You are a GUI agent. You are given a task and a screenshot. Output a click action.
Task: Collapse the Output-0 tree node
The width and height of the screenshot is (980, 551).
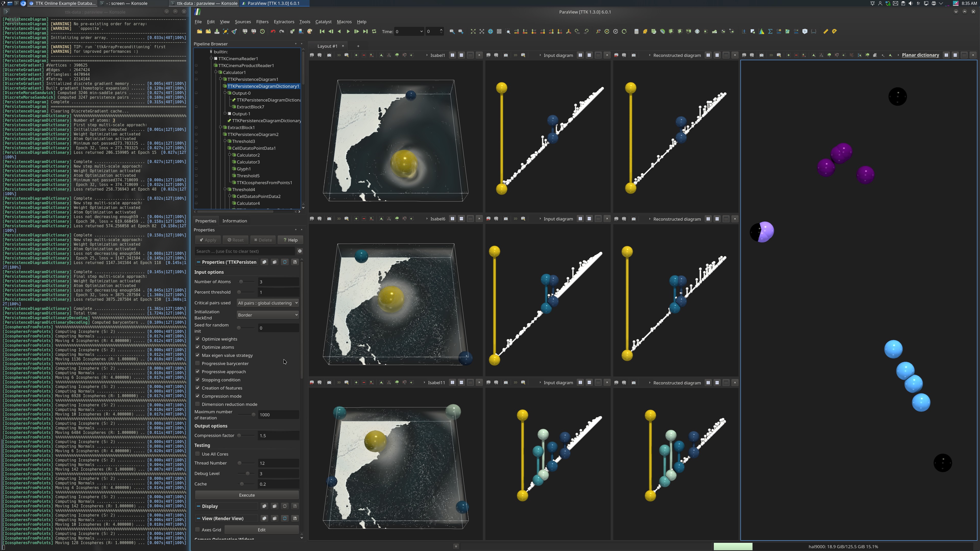pyautogui.click(x=225, y=93)
